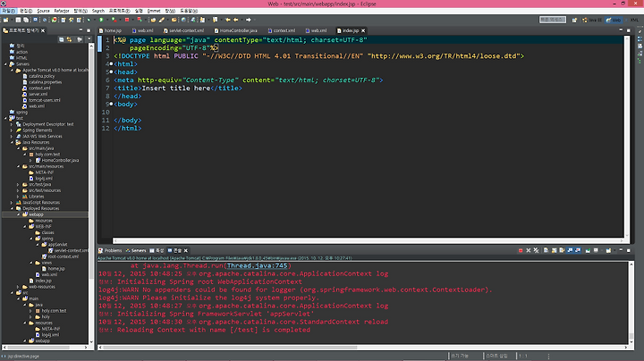This screenshot has height=361, width=644.
Task: Toggle Word Wrap in console toolbar
Action: tap(562, 250)
